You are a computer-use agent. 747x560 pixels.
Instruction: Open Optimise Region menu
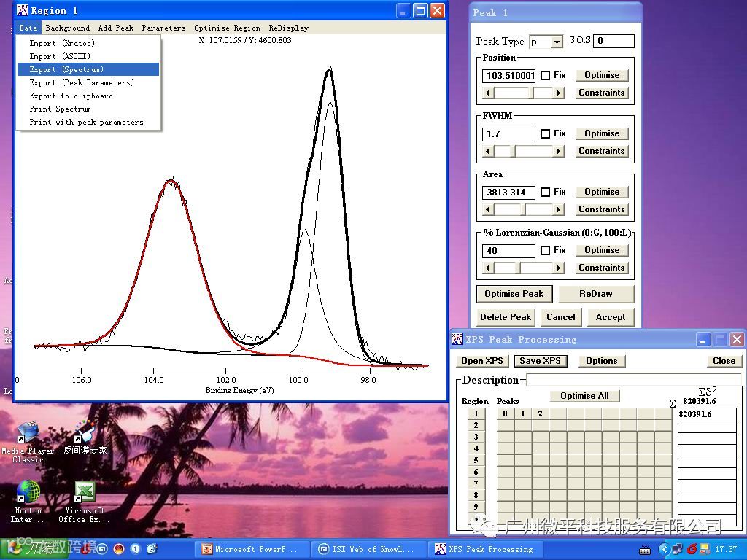(x=227, y=28)
